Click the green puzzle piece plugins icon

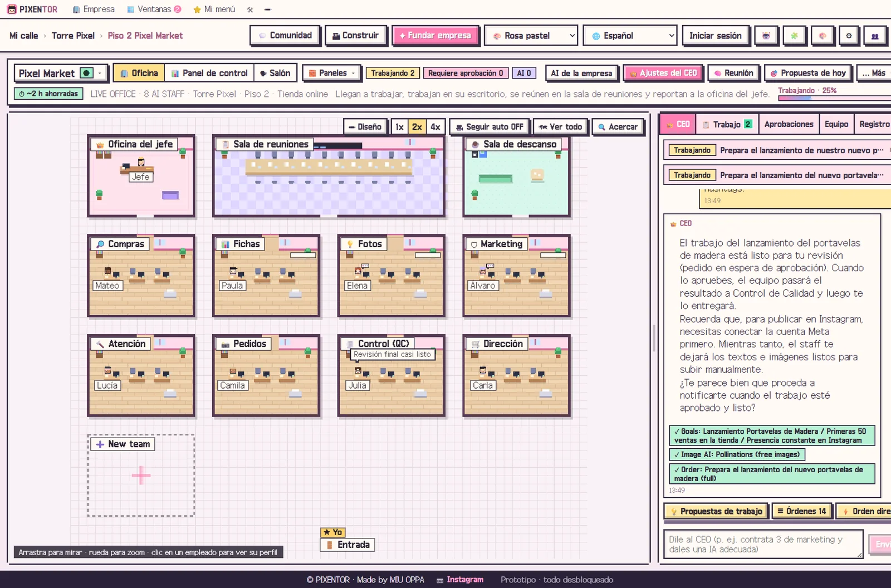click(x=794, y=36)
